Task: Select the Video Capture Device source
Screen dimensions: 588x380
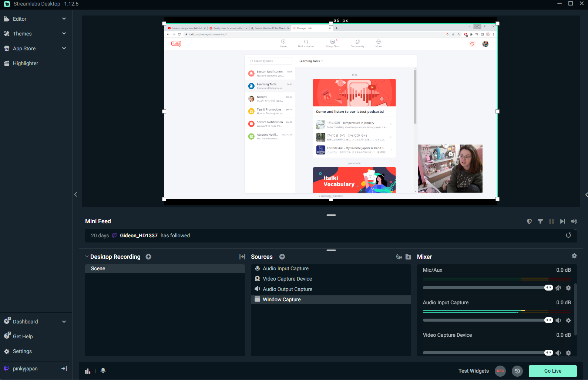Action: [331, 279]
